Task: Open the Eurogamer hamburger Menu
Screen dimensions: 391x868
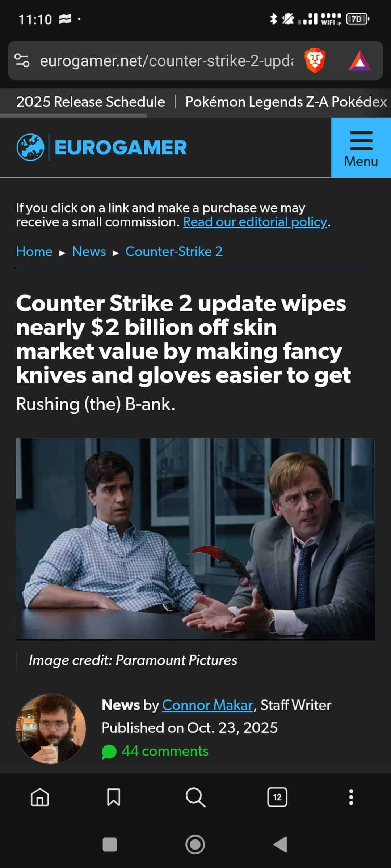Action: [x=361, y=148]
